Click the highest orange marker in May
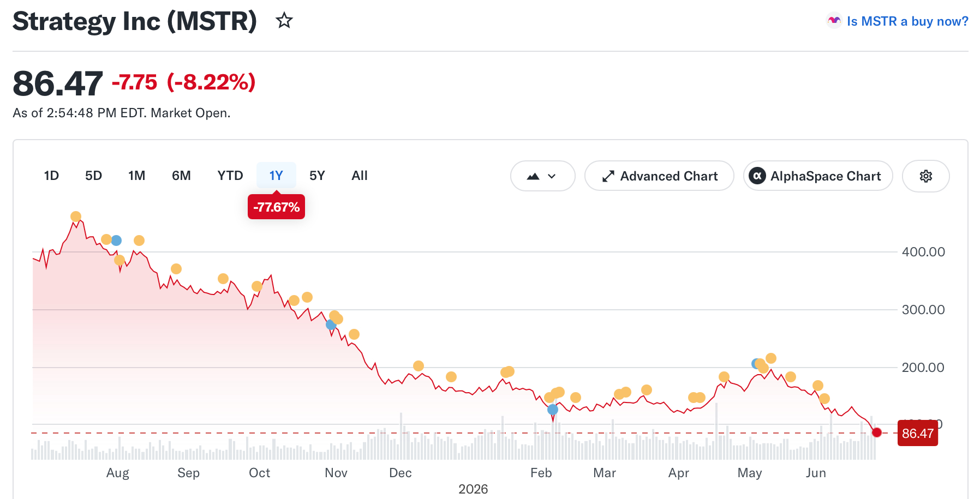 771,358
